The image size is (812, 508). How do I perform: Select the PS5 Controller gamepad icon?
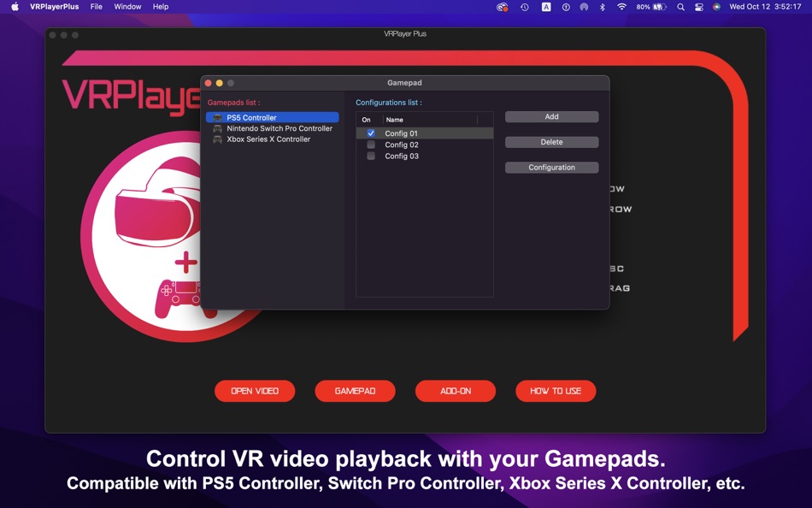click(218, 117)
